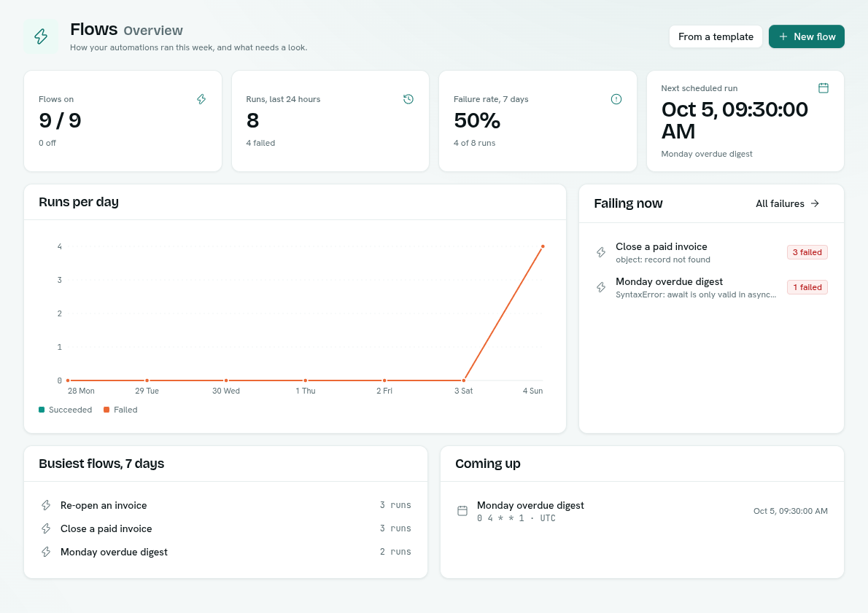Select the 4 Sun data point on chart
This screenshot has width=868, height=613.
point(543,246)
